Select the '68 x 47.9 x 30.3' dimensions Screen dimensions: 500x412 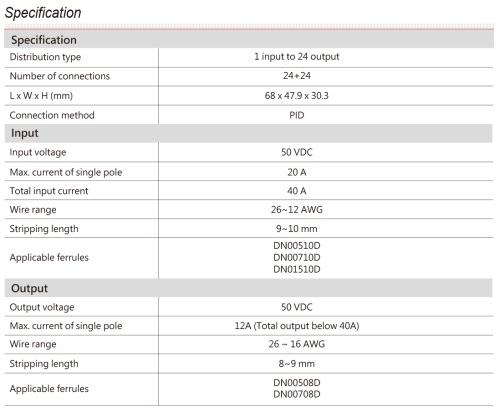click(x=297, y=96)
